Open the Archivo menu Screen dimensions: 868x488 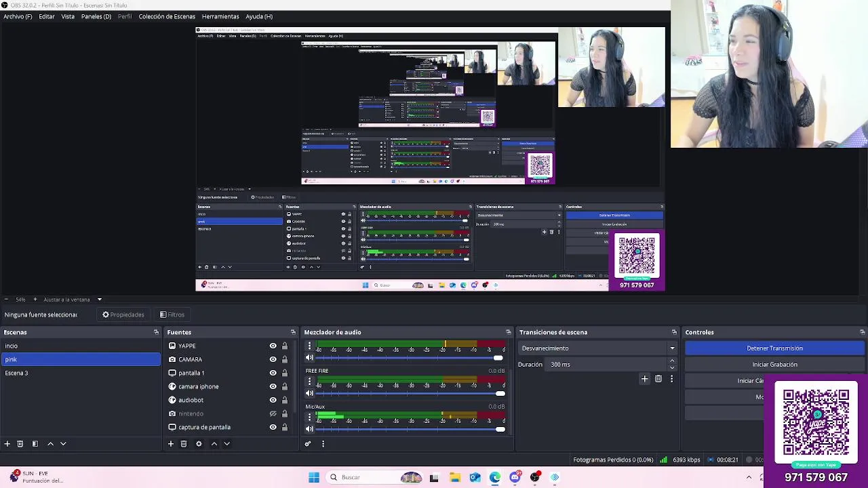tap(18, 16)
